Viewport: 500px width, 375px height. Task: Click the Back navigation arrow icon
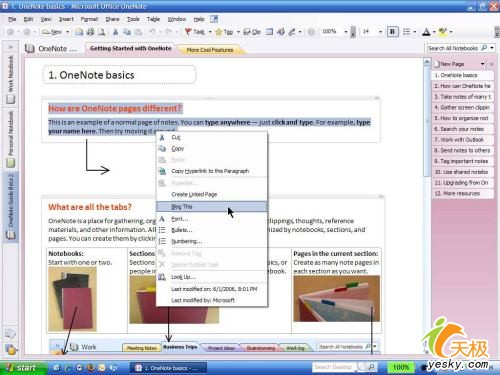pyautogui.click(x=10, y=32)
